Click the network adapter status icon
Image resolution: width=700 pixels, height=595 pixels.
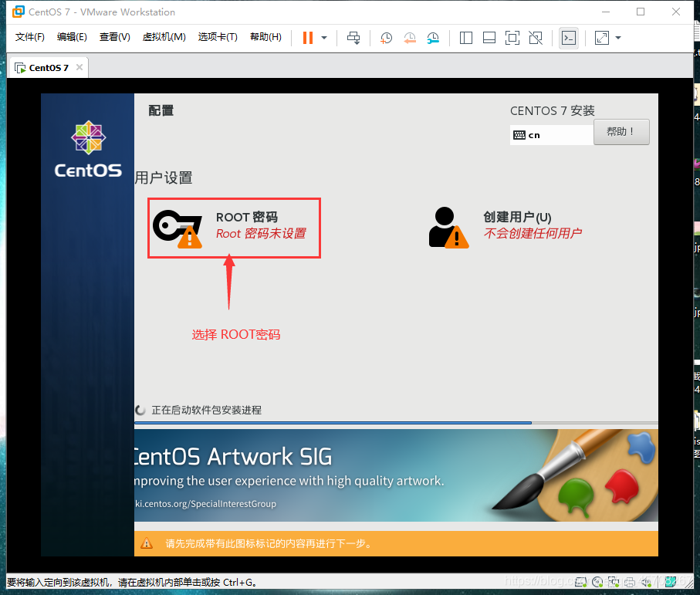click(614, 583)
